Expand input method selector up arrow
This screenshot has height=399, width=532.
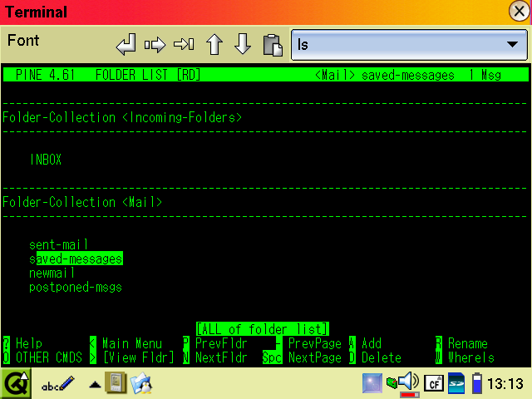[95, 384]
